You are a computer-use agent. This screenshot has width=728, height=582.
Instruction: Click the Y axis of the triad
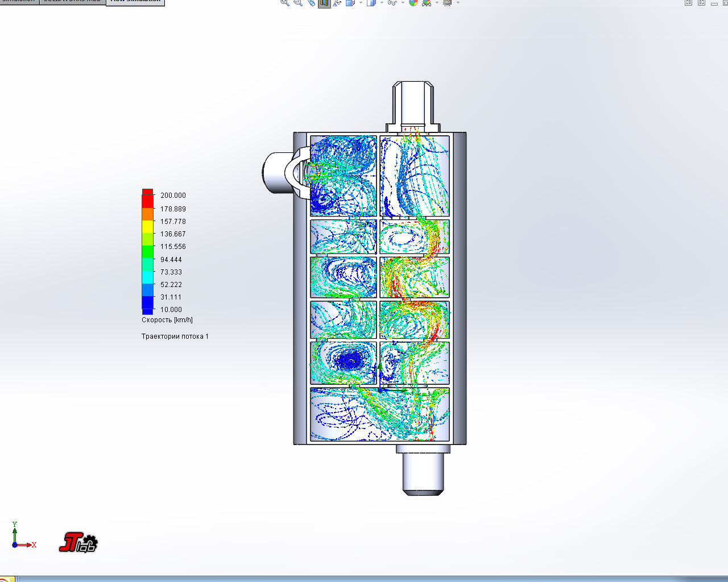pyautogui.click(x=15, y=533)
